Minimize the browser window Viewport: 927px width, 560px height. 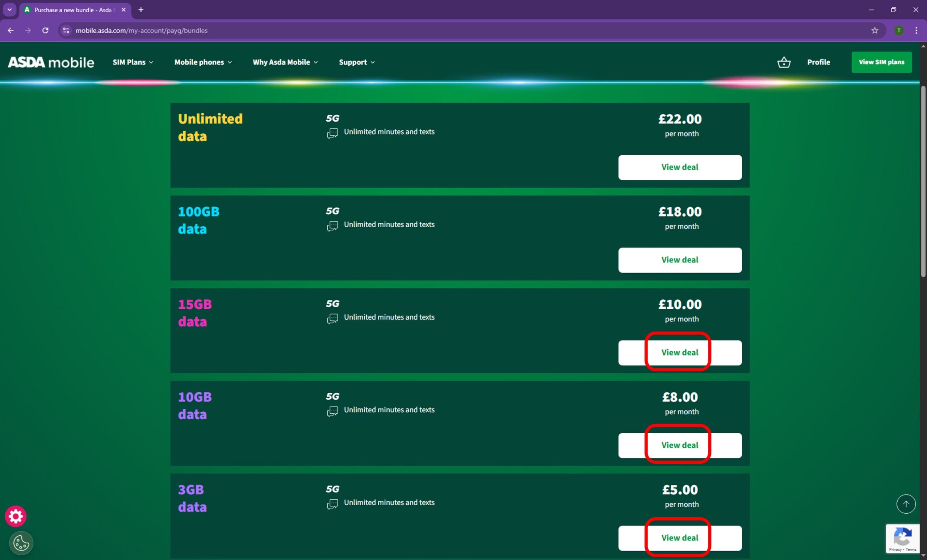(871, 10)
